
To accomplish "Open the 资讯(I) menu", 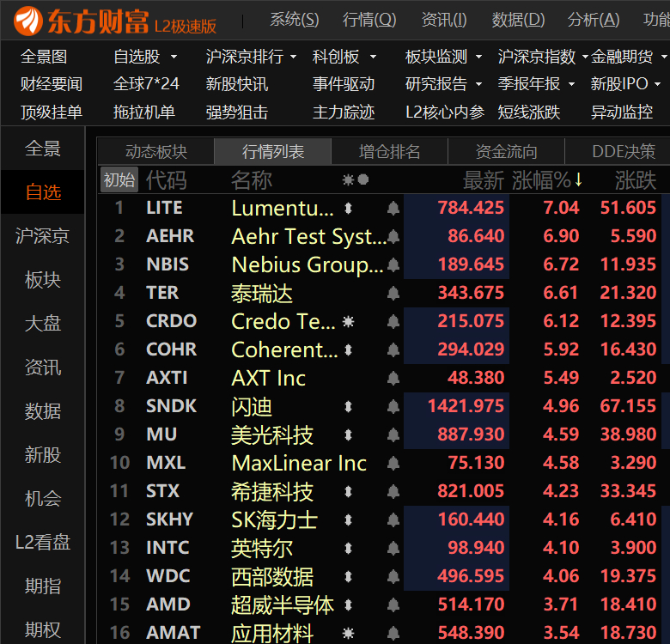I will point(444,20).
